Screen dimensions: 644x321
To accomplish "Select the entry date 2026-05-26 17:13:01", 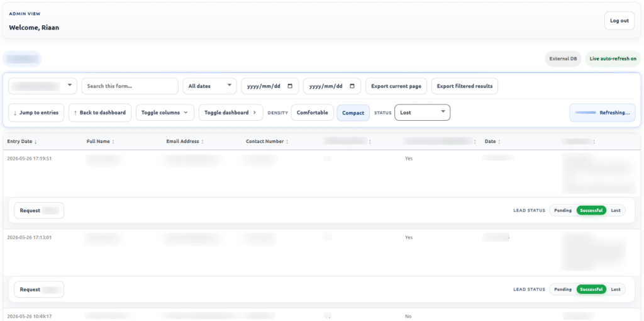I will click(x=29, y=237).
